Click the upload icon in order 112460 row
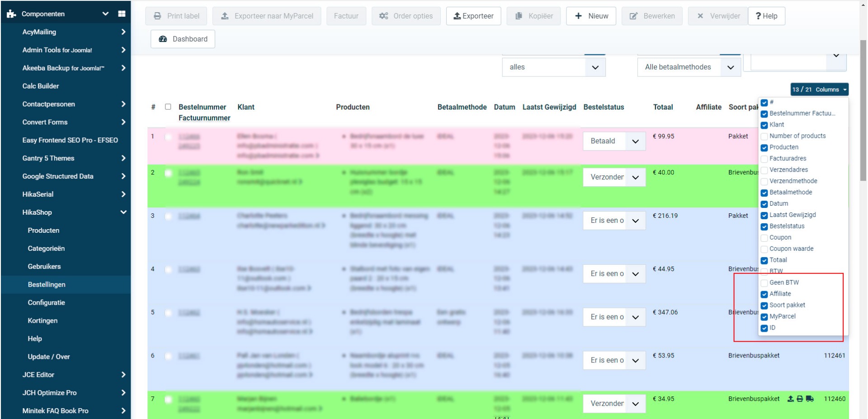The width and height of the screenshot is (868, 419). pyautogui.click(x=790, y=399)
